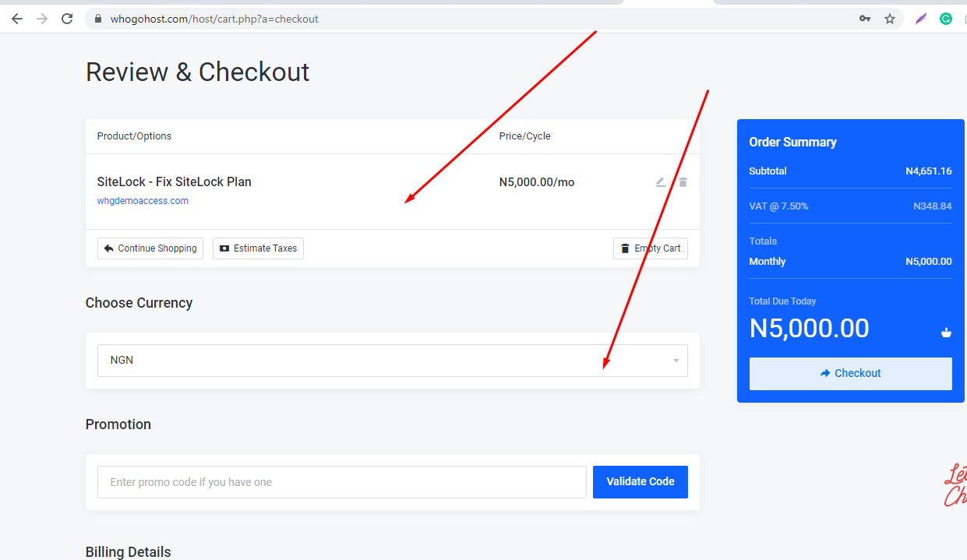Focus the promo code input field

click(x=342, y=482)
